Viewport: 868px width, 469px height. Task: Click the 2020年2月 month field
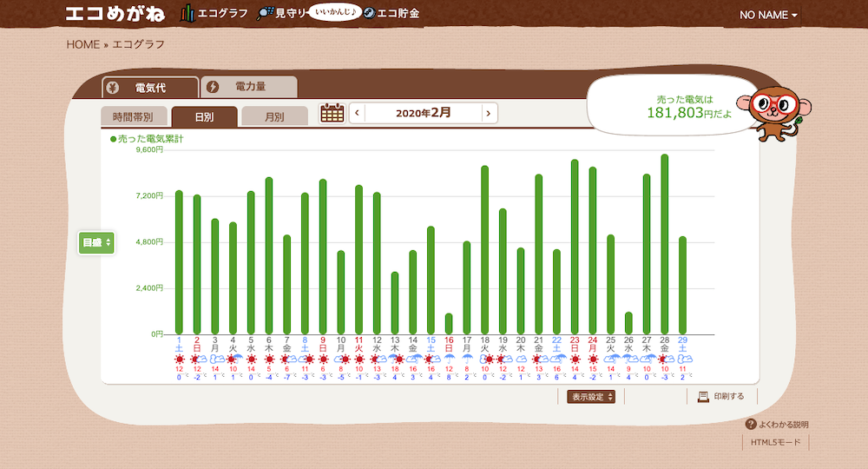(423, 113)
